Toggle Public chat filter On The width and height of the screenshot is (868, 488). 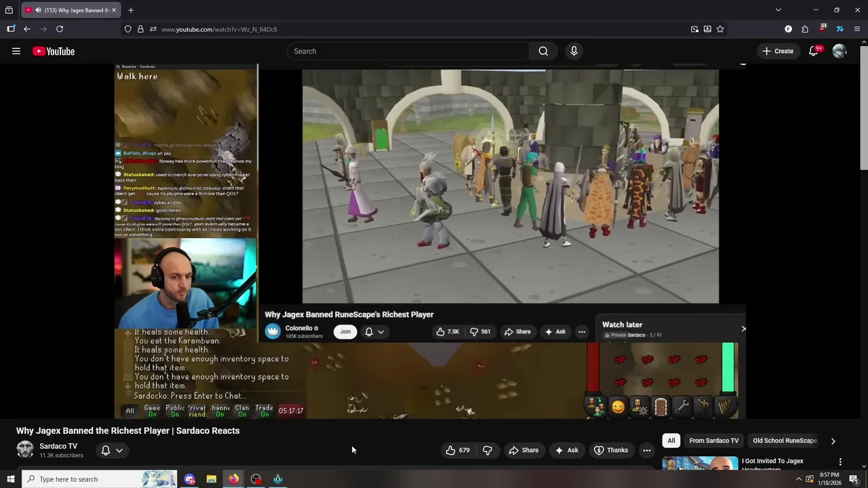click(175, 411)
